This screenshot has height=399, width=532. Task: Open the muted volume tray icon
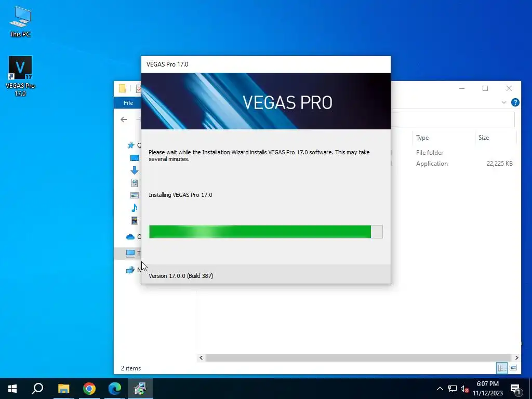pyautogui.click(x=465, y=389)
